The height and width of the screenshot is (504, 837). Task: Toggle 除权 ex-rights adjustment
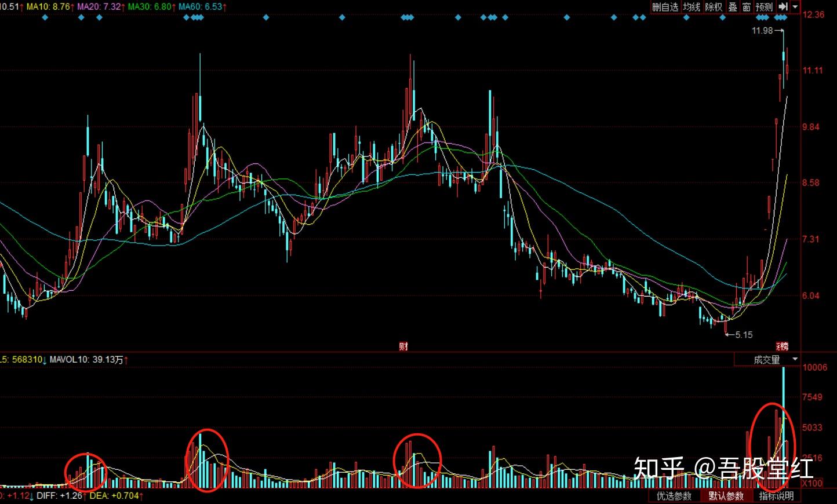coord(714,7)
